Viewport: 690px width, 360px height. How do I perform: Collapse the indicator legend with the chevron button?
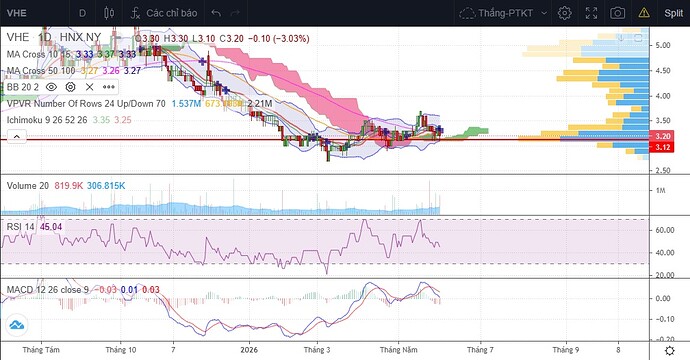pos(17,137)
